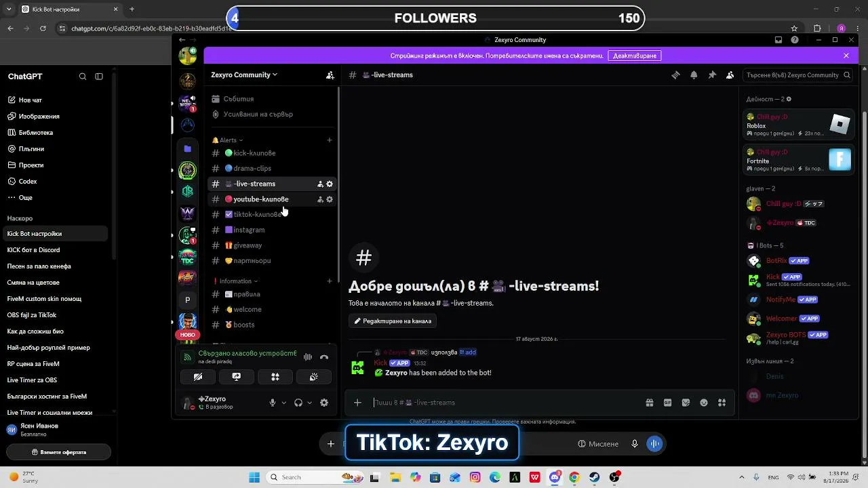Screen dimensions: 868x488
Task: Open the GIF picker
Action: (668, 403)
